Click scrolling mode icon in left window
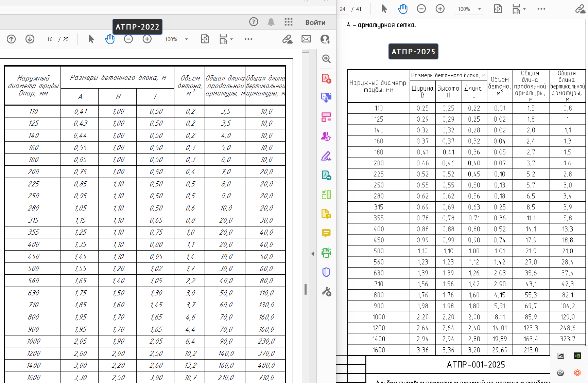Viewport: 588px width, 383px height. click(223, 39)
